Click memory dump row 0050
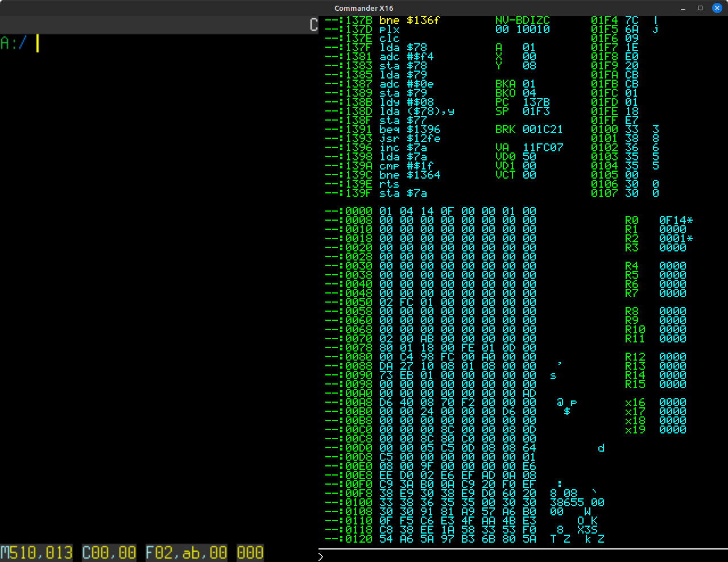 click(x=431, y=303)
